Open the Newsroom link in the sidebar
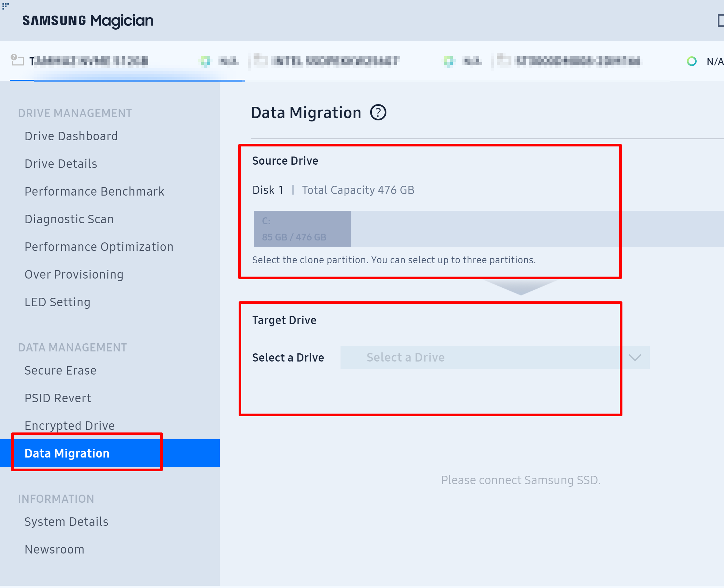This screenshot has height=588, width=724. coord(55,549)
